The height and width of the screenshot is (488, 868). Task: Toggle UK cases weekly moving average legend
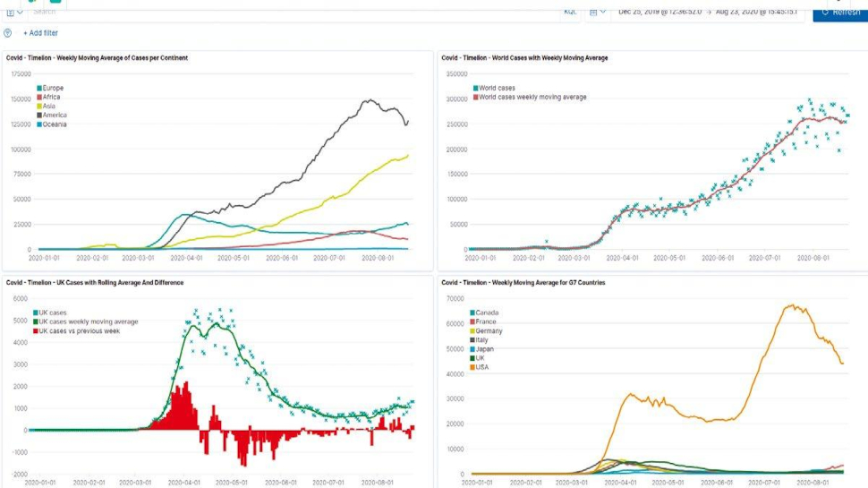[x=85, y=321]
